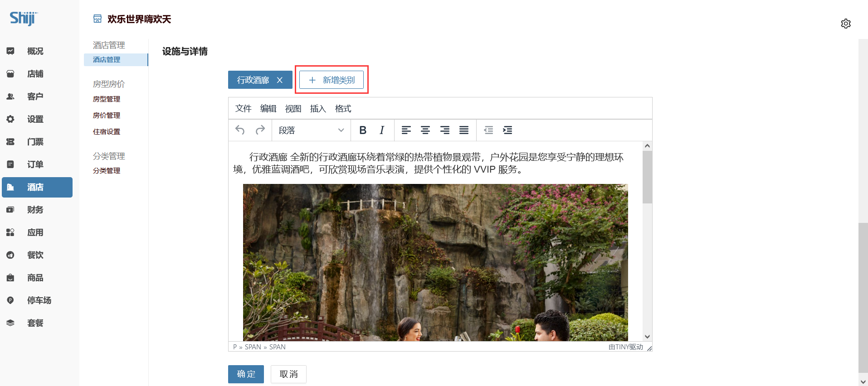Open the 格式 editor menu
Viewport: 868px width, 386px height.
(x=343, y=109)
